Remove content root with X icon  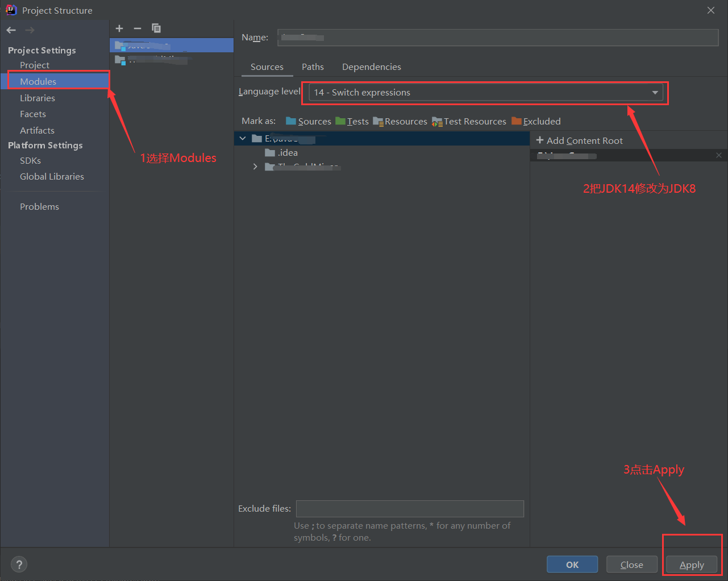tap(719, 155)
